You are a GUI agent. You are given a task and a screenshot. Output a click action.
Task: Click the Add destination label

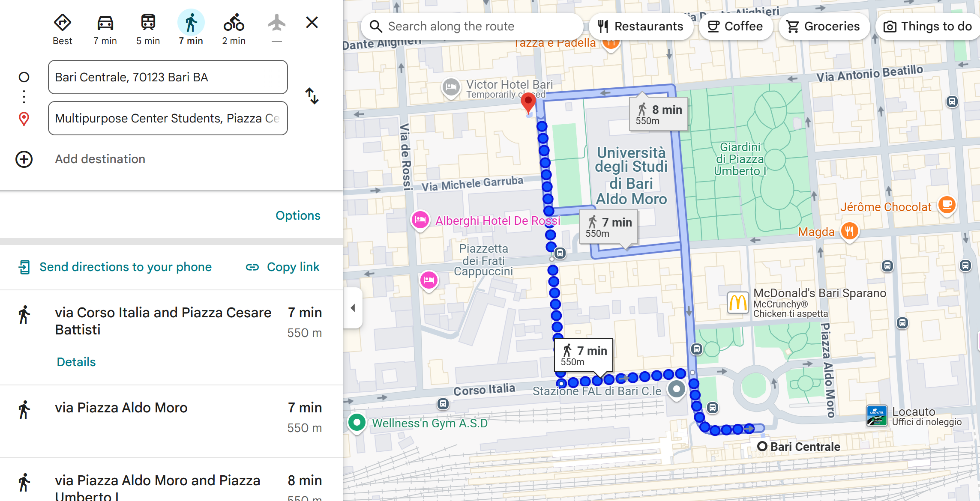tap(100, 159)
